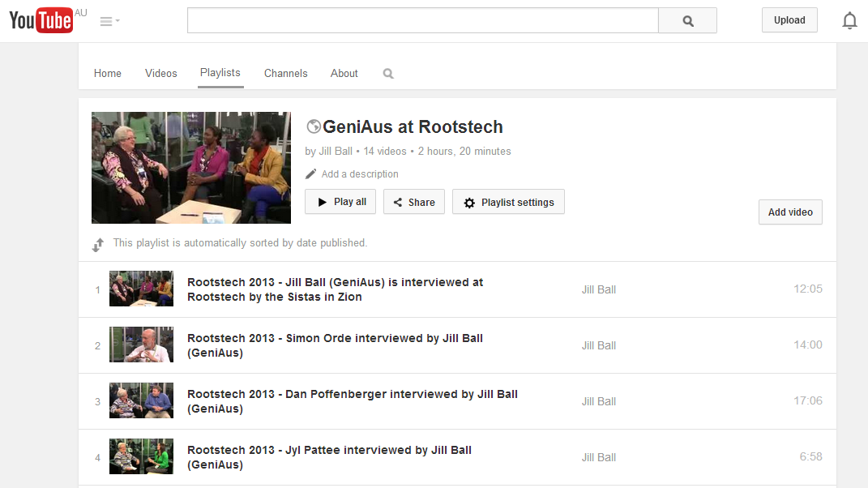
Task: Click the top search input field
Action: (423, 20)
